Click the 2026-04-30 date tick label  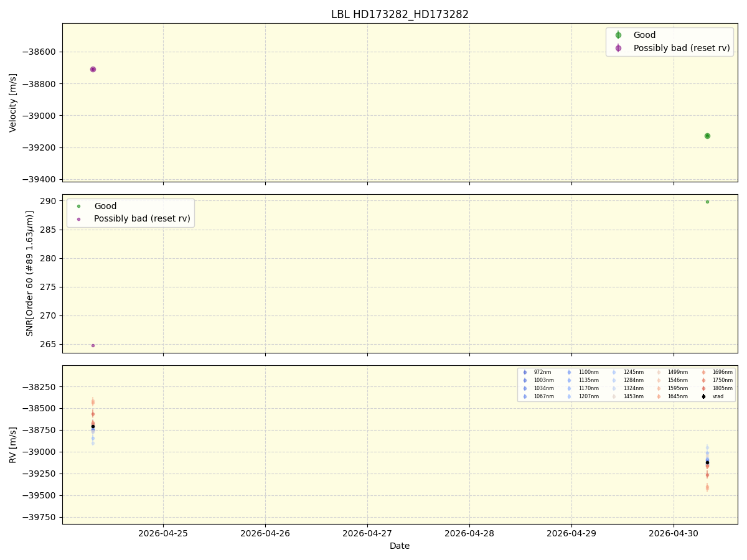click(x=674, y=533)
